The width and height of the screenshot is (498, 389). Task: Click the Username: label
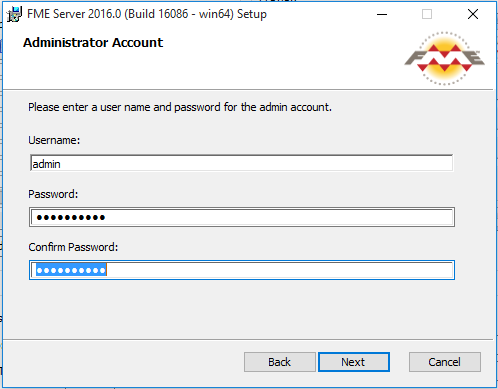tap(54, 140)
